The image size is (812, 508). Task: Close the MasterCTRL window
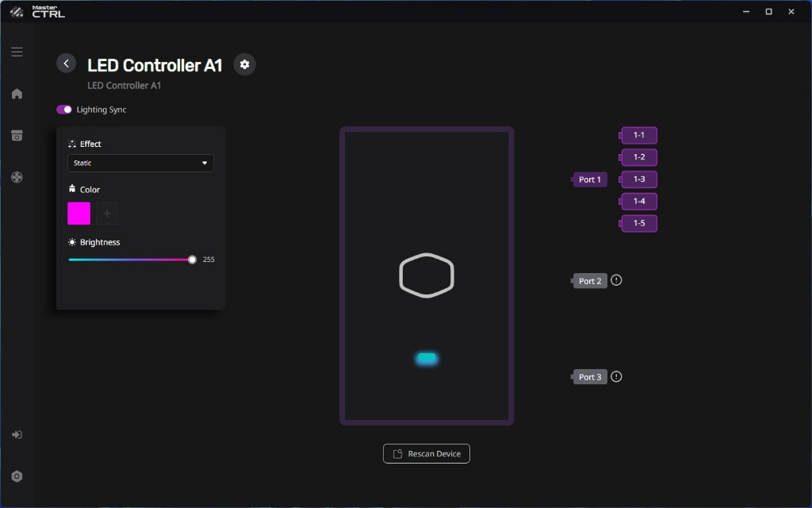tap(791, 11)
